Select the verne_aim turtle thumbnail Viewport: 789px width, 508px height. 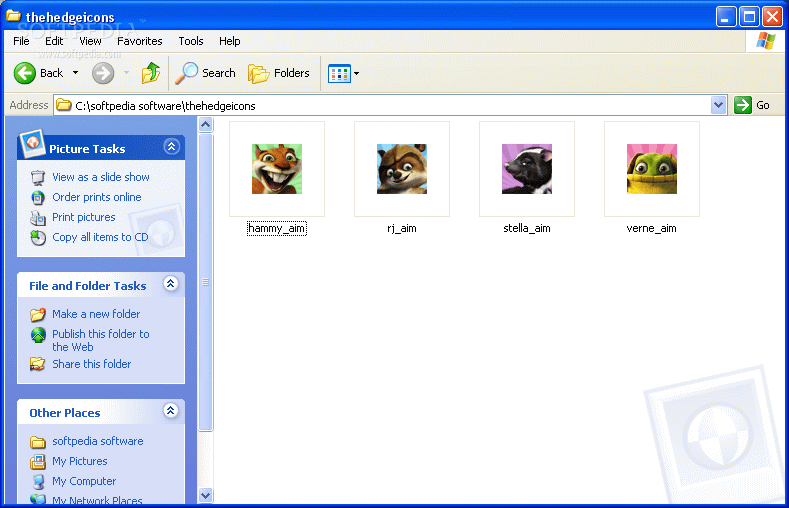pyautogui.click(x=652, y=169)
